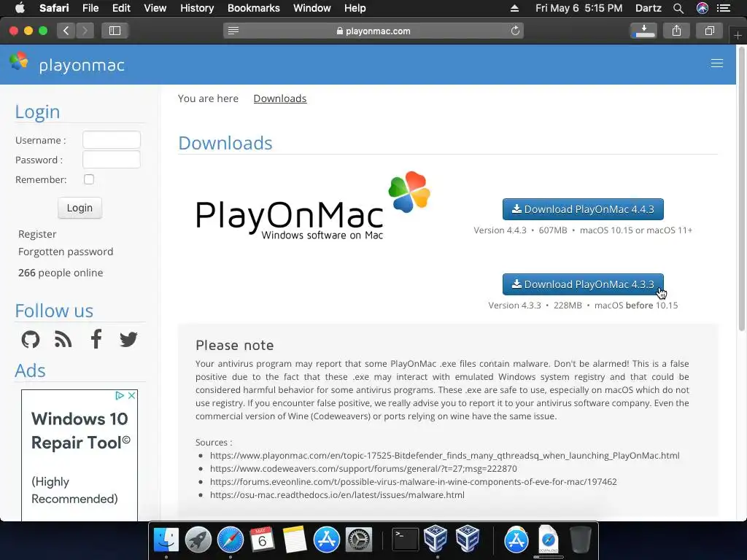Open Terminal in the dock
This screenshot has width=747, height=560.
point(405,540)
